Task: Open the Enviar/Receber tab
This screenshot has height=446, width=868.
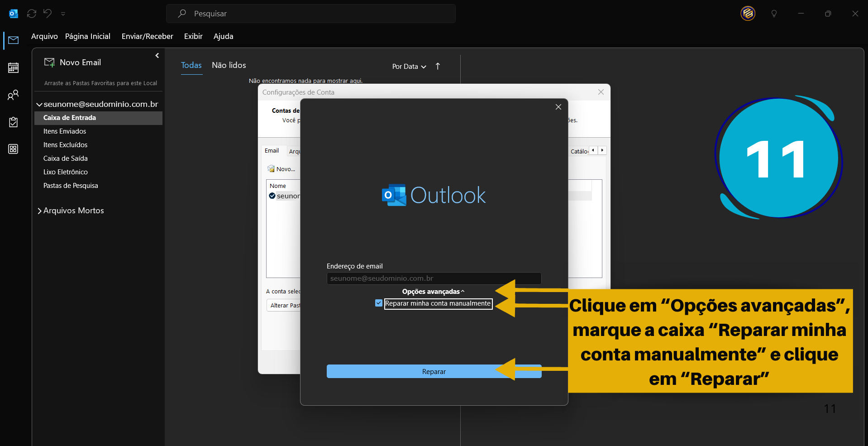Action: 148,36
